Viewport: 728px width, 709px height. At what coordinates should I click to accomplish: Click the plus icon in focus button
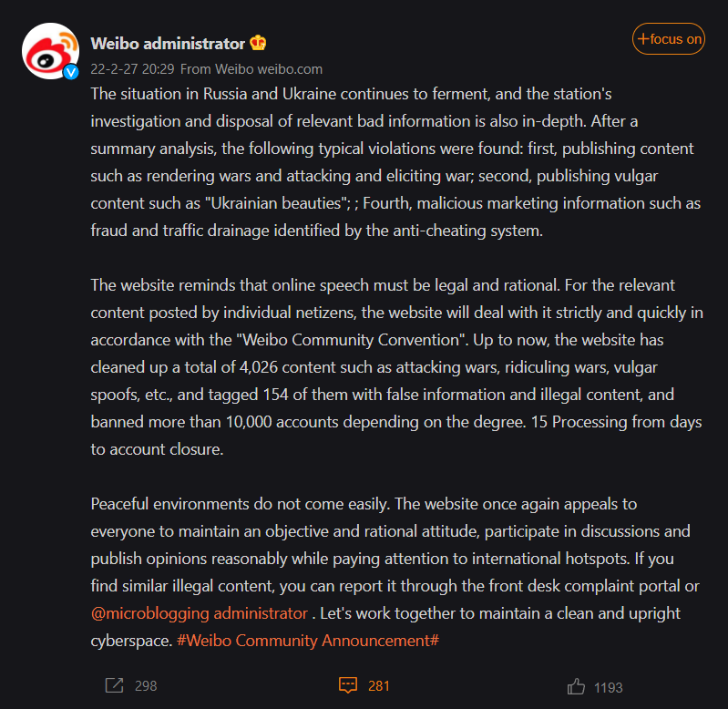(x=642, y=38)
